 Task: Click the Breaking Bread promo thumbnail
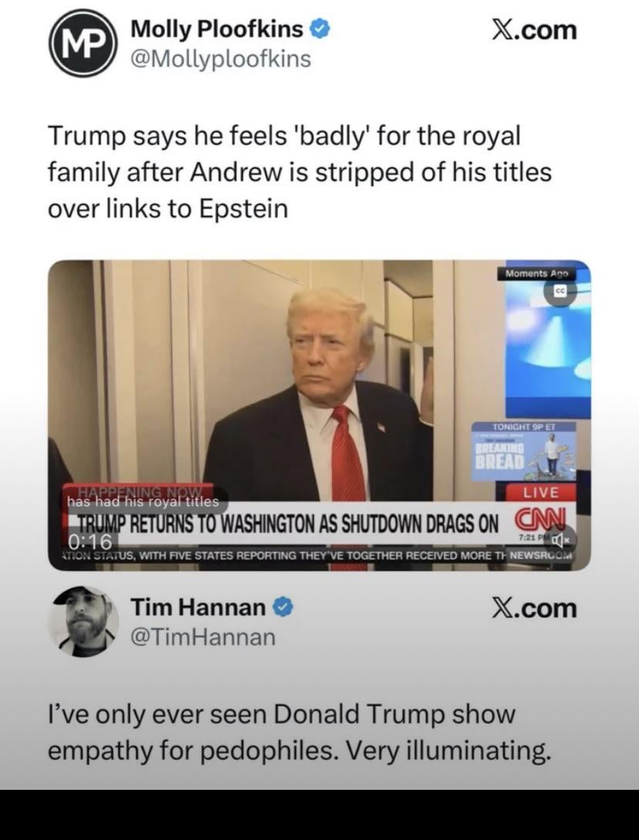(524, 452)
